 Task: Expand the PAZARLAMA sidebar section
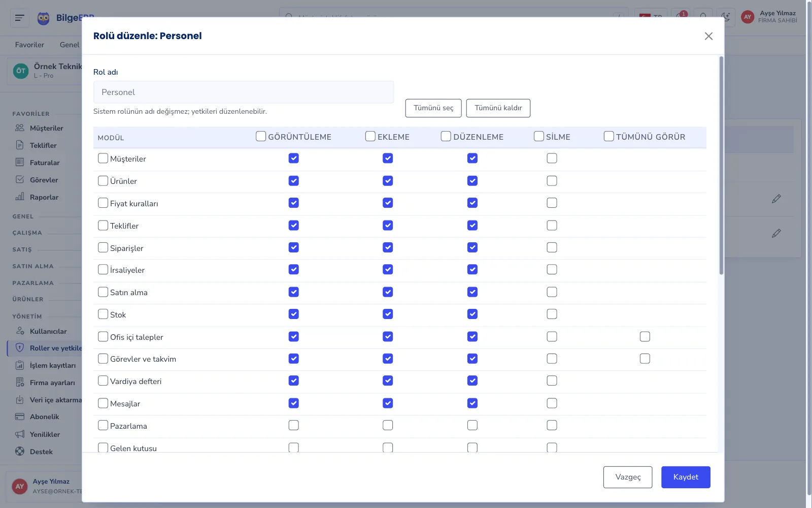[33, 283]
